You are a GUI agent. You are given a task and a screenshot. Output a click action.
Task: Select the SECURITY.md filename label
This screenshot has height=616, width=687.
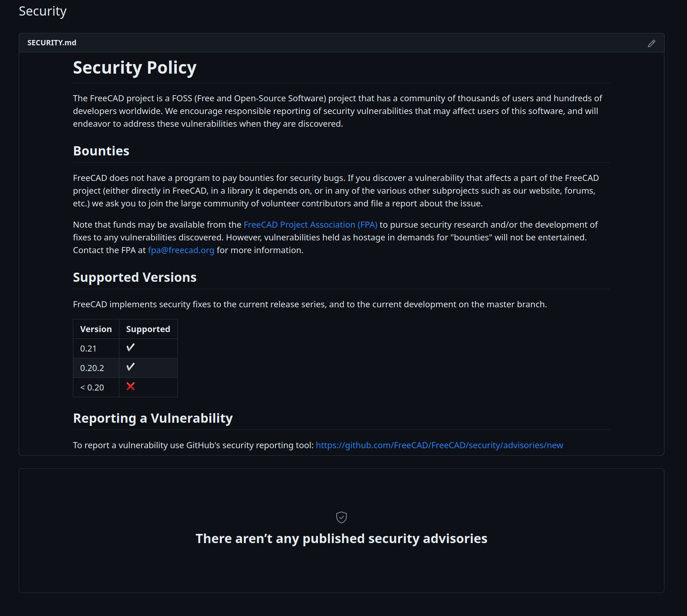point(52,42)
